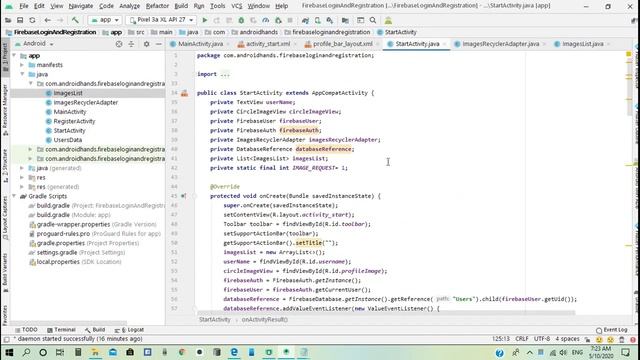The height and width of the screenshot is (360, 640).
Task: Click the Sync Project with Gradle icon
Action: pyautogui.click(x=305, y=20)
